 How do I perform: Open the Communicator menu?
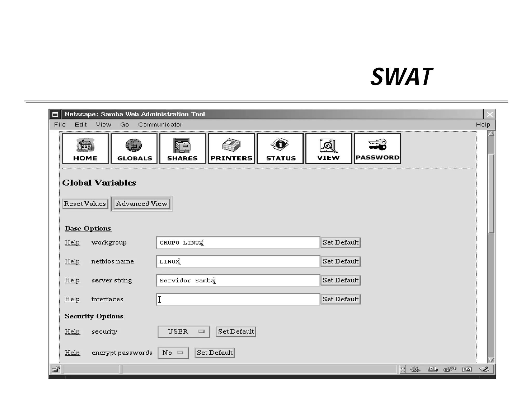point(160,125)
